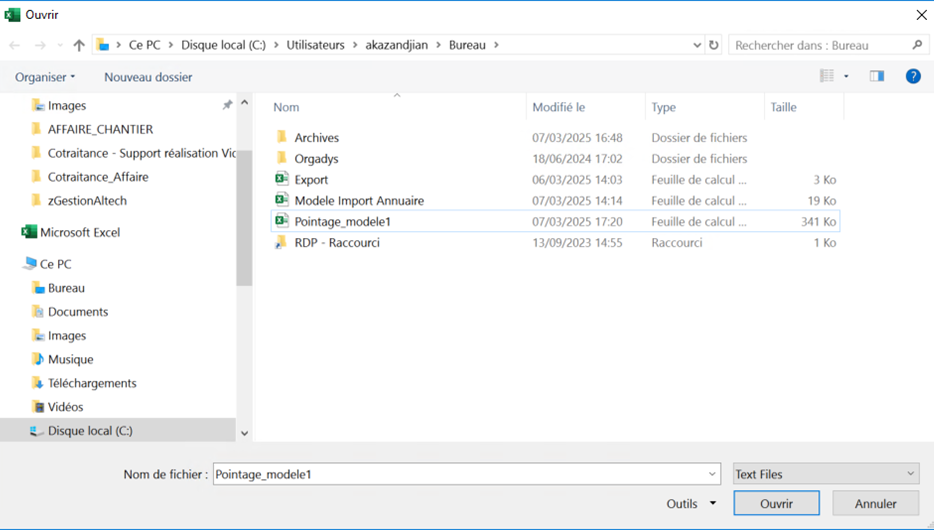Screen dimensions: 934x530
Task: Select Cotraitance_Affaire in the sidebar
Action: pyautogui.click(x=98, y=177)
